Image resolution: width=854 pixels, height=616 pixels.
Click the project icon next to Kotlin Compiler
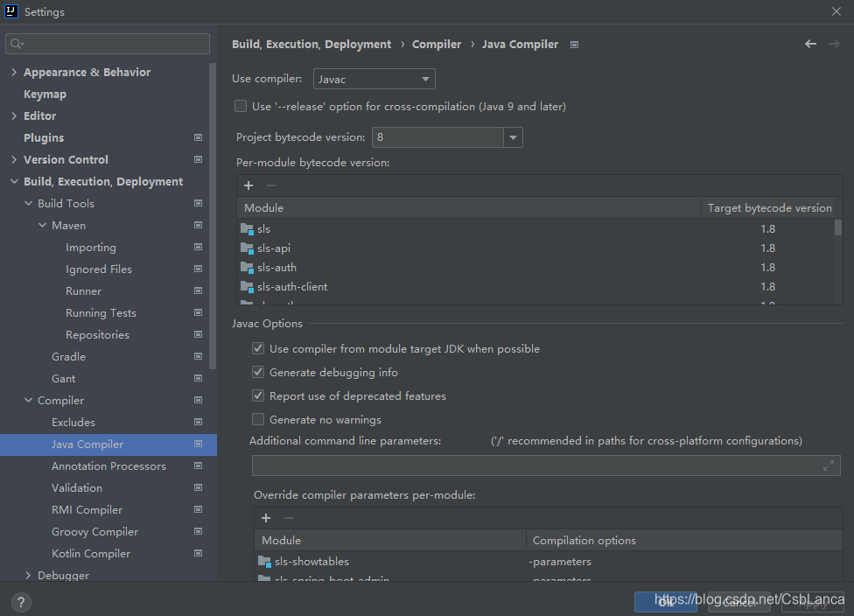pos(199,553)
